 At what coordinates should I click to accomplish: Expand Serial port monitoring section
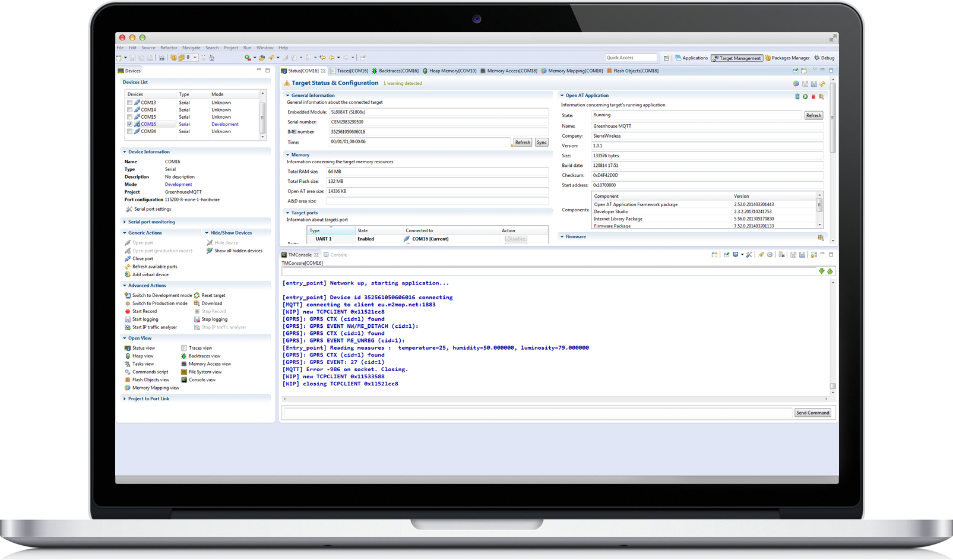pyautogui.click(x=151, y=222)
